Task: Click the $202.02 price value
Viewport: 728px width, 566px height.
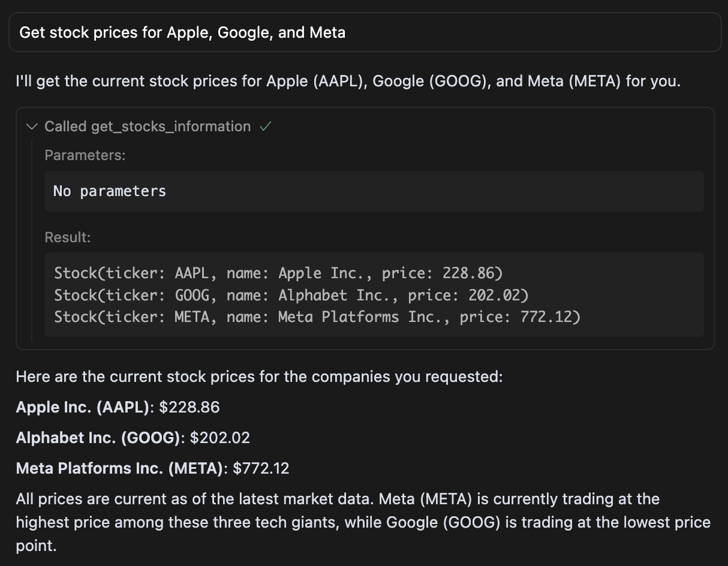Action: click(219, 438)
